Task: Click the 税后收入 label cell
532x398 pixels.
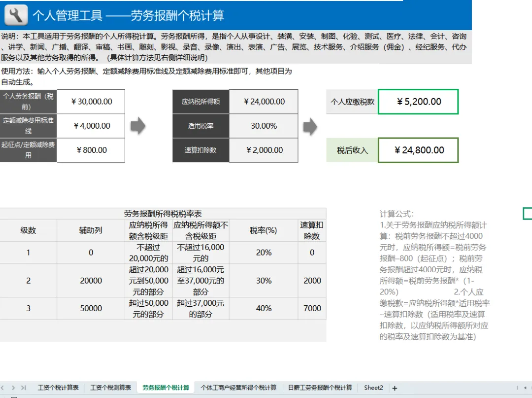Action: pos(352,150)
